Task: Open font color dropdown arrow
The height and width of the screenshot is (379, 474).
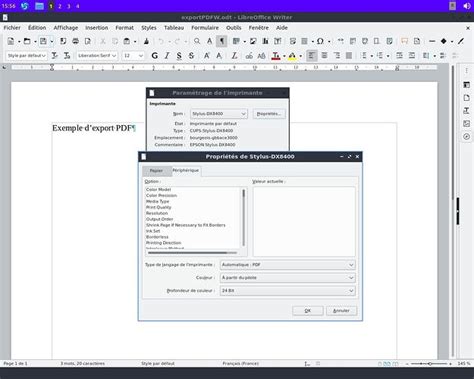Action: (x=284, y=56)
